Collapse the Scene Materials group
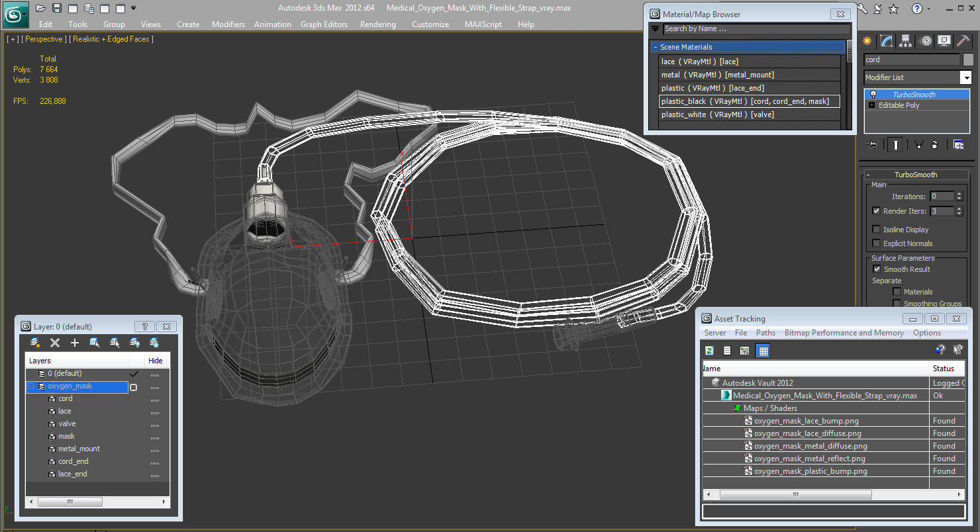 tap(655, 47)
